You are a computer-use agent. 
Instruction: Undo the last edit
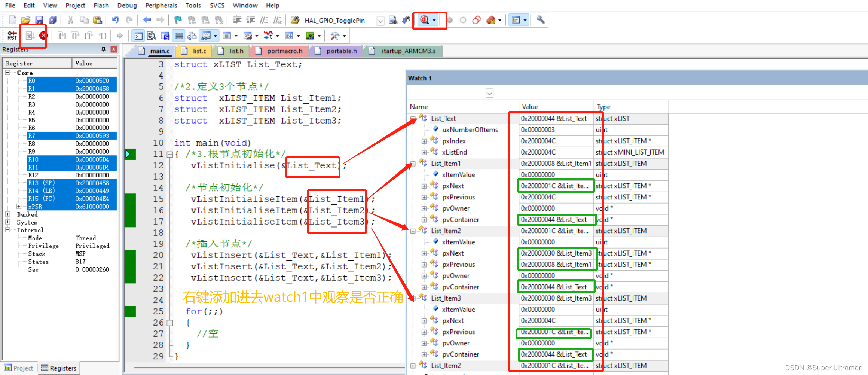[115, 20]
